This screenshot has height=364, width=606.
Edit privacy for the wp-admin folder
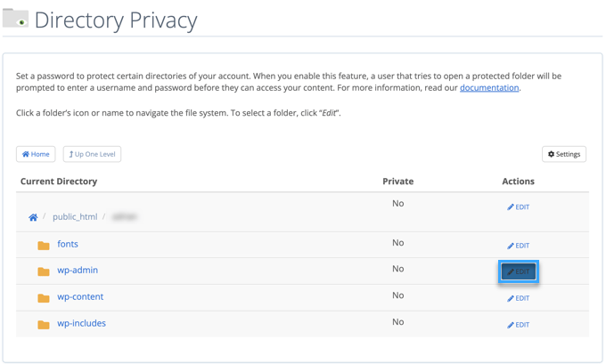coord(518,271)
